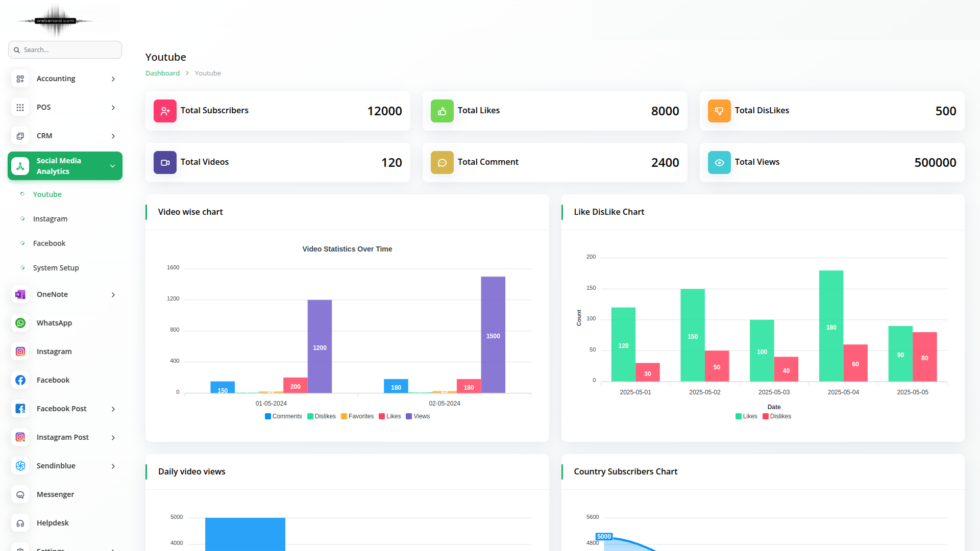Click the Video wise chart heading
This screenshot has height=551, width=980.
pos(190,212)
